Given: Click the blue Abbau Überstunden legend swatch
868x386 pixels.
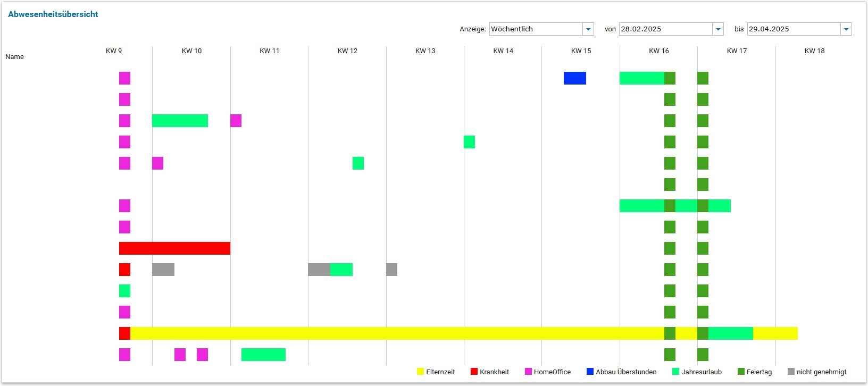Looking at the screenshot, I should (x=590, y=372).
